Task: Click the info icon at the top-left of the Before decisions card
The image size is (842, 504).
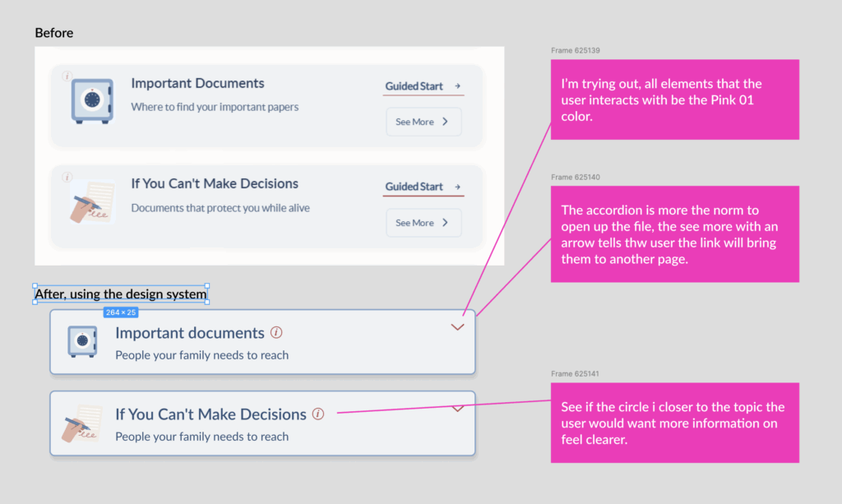Action: (67, 177)
